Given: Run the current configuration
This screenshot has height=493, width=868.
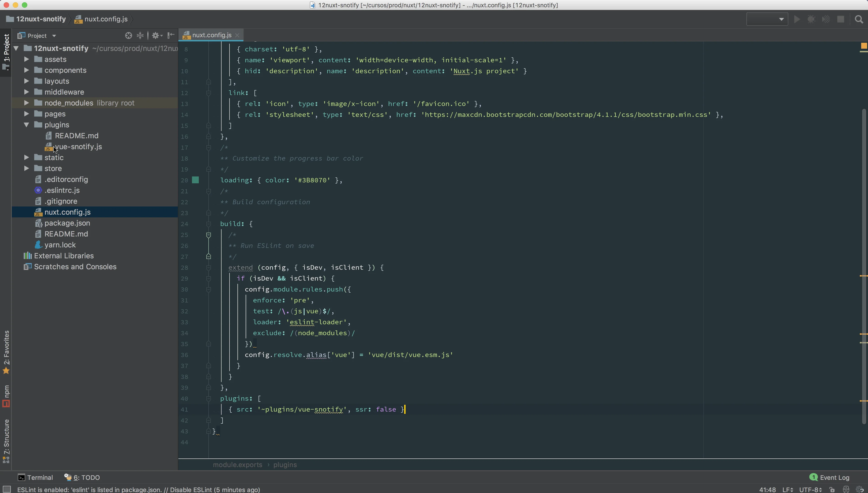Looking at the screenshot, I should [x=797, y=19].
